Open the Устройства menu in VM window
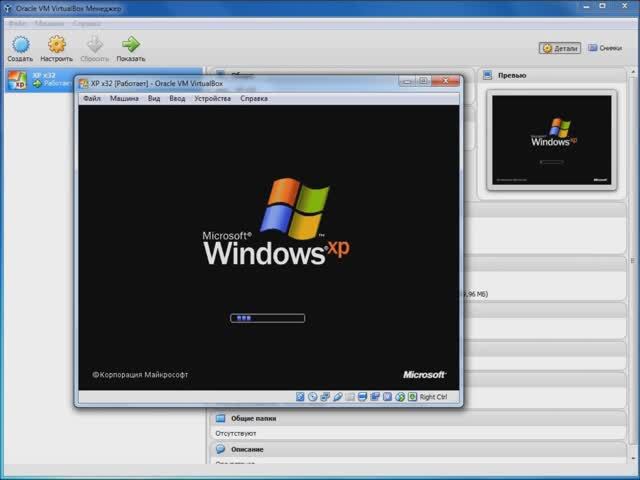Viewport: 640px width, 480px height. pos(212,98)
